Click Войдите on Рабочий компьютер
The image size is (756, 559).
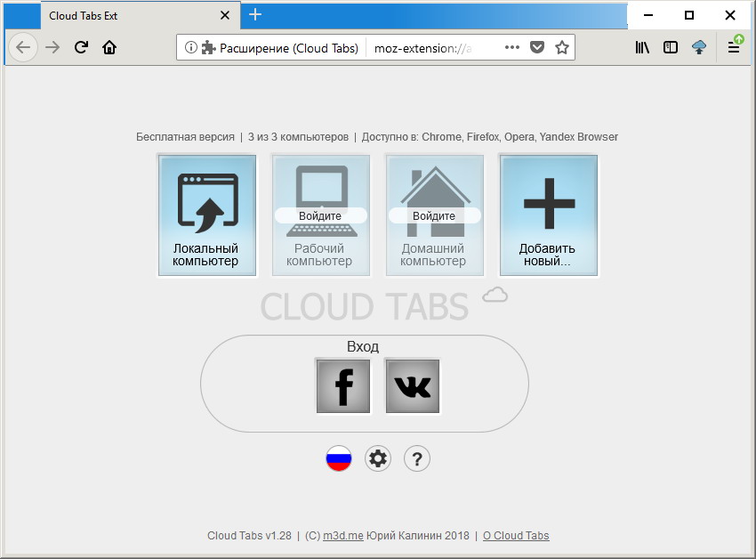point(320,215)
